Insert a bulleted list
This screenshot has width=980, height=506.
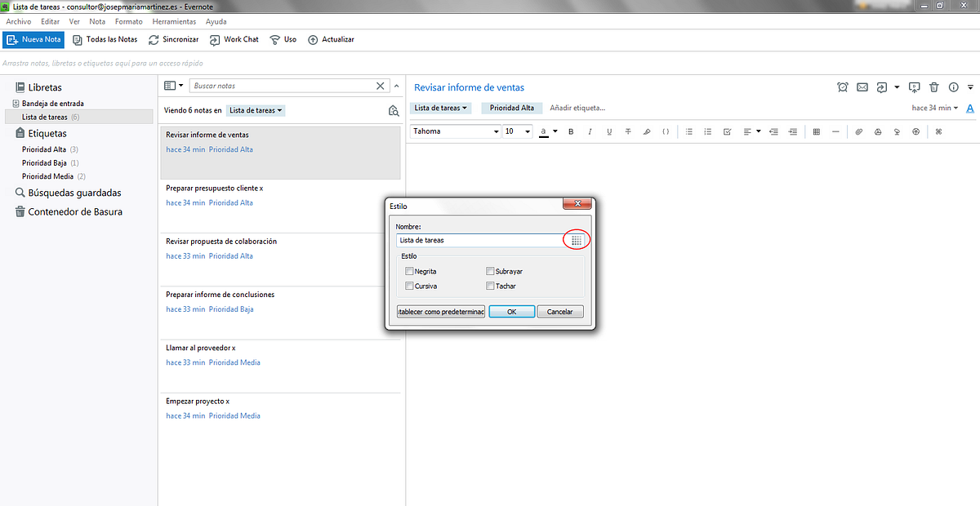[x=689, y=131]
